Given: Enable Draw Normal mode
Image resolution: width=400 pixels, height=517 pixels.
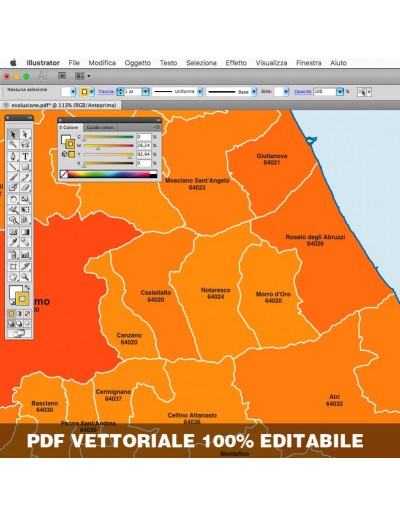Looking at the screenshot, I should [11, 323].
